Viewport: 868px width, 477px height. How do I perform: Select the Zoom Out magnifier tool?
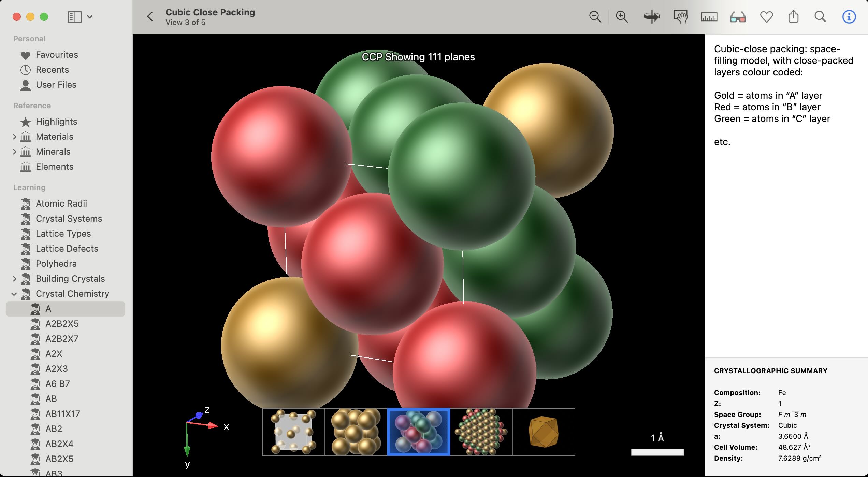point(595,16)
